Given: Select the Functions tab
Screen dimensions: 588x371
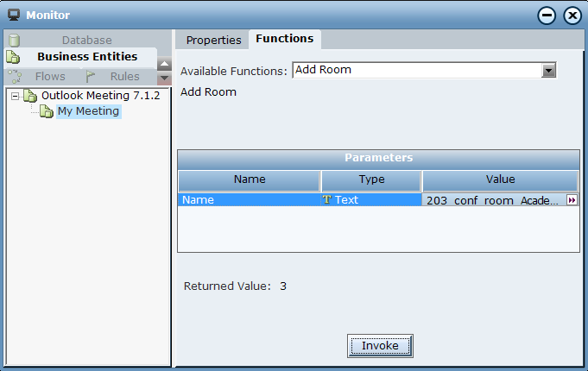Looking at the screenshot, I should [285, 39].
